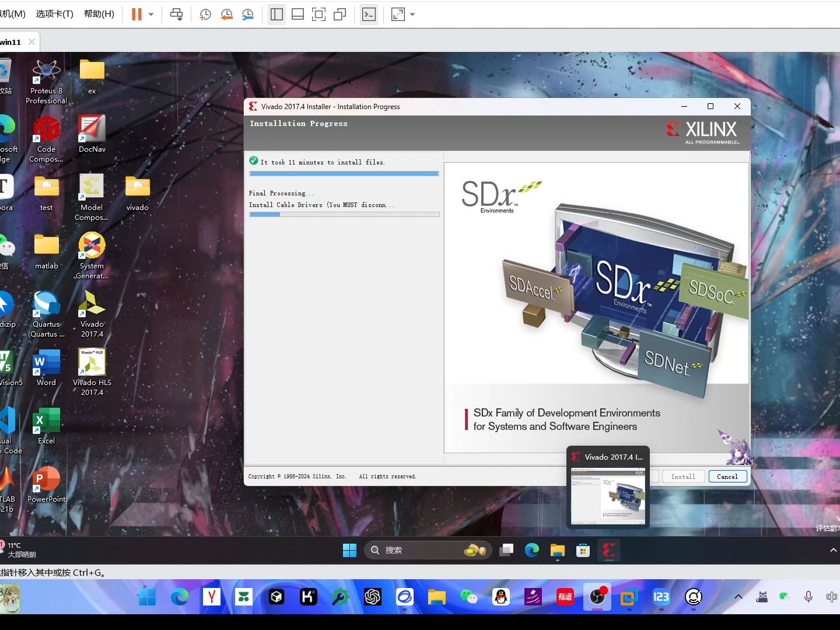
Task: Toggle the sidebar library view icon
Action: (x=276, y=14)
